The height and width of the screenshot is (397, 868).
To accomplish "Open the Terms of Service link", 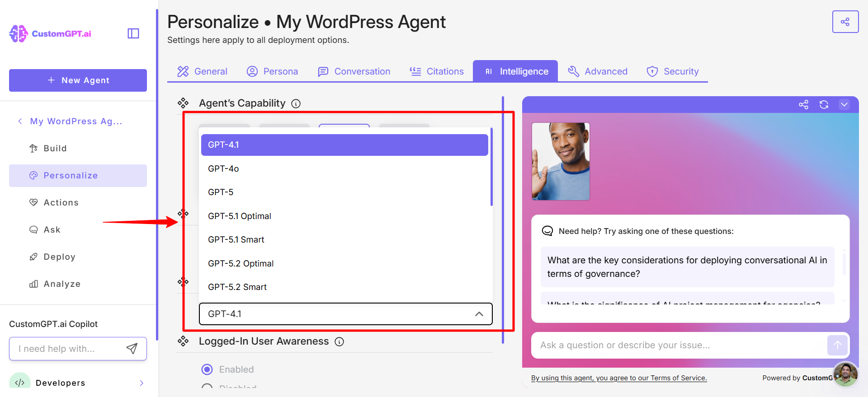I will 619,378.
